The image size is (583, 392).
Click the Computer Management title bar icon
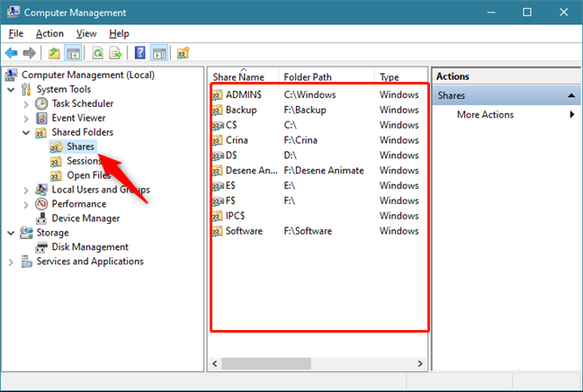[13, 12]
